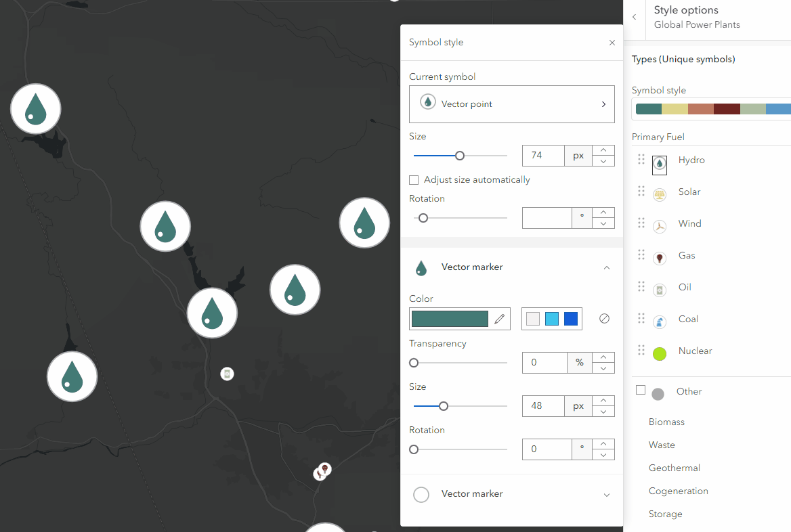Check the Other category checkbox
The image size is (791, 532).
tap(640, 390)
